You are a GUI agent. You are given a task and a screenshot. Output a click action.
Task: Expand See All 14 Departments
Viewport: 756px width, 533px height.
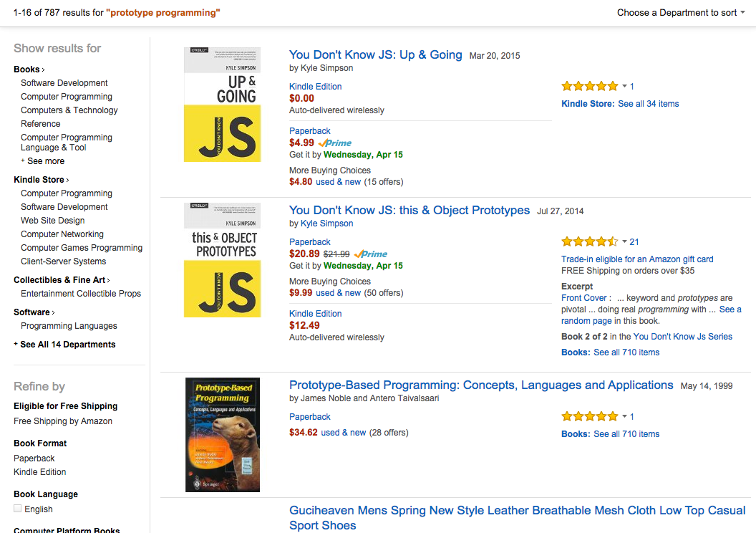(x=64, y=345)
